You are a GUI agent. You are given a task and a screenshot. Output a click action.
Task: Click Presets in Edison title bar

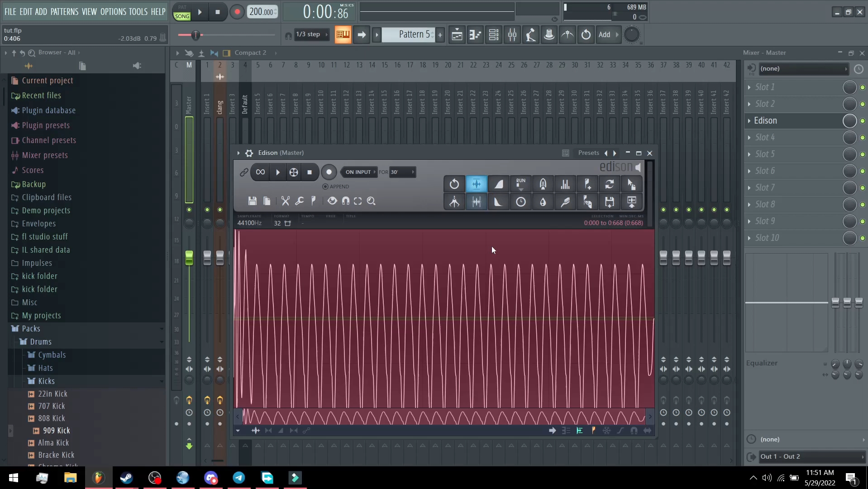(x=588, y=153)
